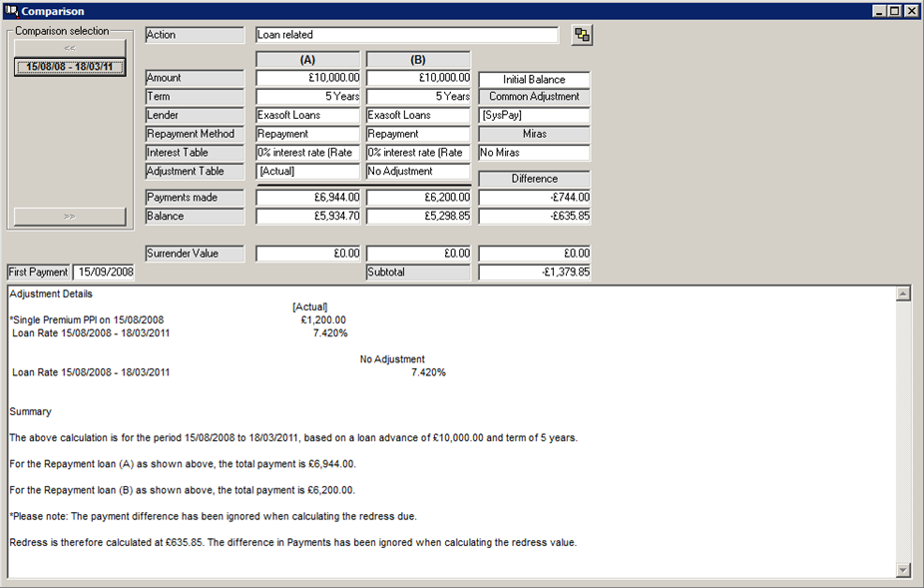Viewport: 924px width, 588px height.
Task: Click Surrender Value field in column B
Action: click(x=418, y=254)
